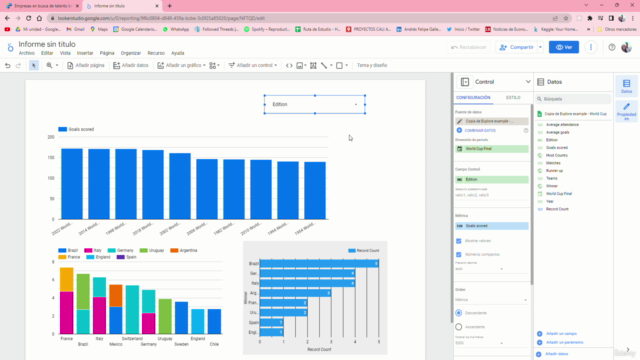This screenshot has height=360, width=640.
Task: Collapse the side panels with the chevron arrow
Action: click(628, 349)
